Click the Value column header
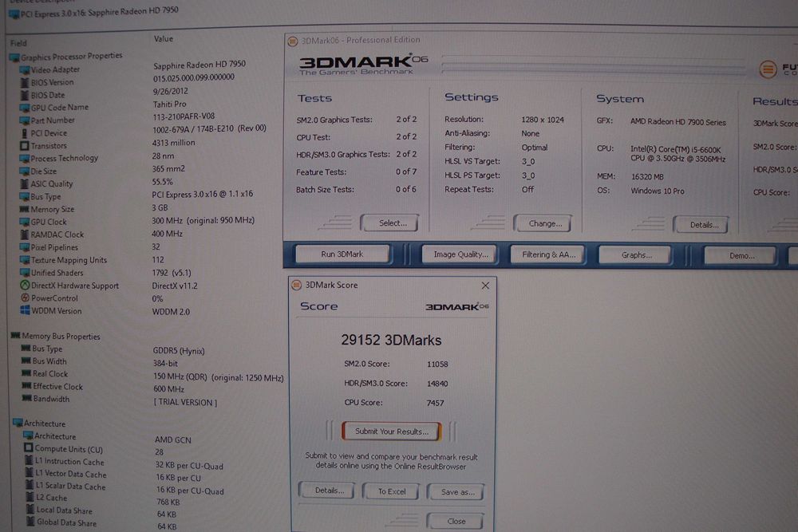This screenshot has width=798, height=532. pyautogui.click(x=164, y=38)
